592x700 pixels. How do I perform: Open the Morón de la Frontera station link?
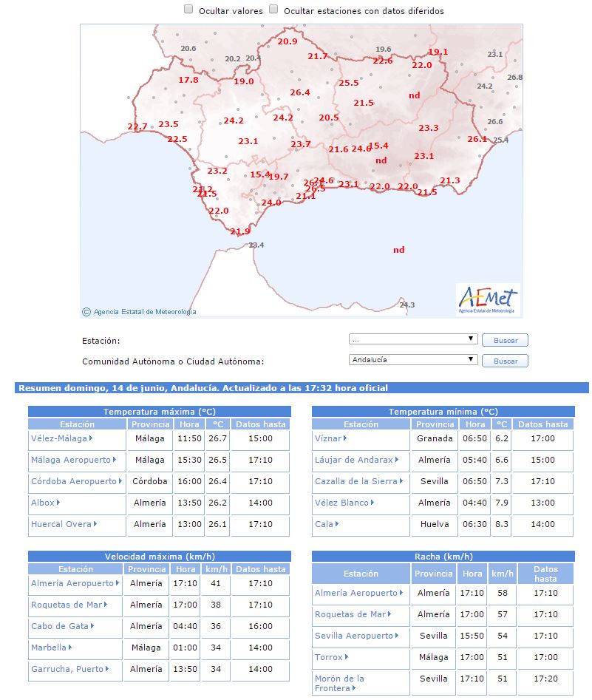(x=339, y=683)
